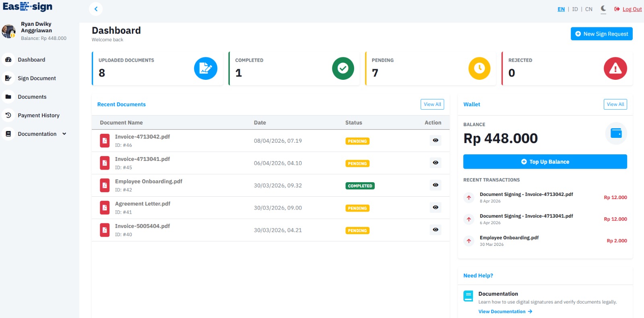644x318 pixels.
Task: Click the View Documentation link
Action: click(x=505, y=312)
